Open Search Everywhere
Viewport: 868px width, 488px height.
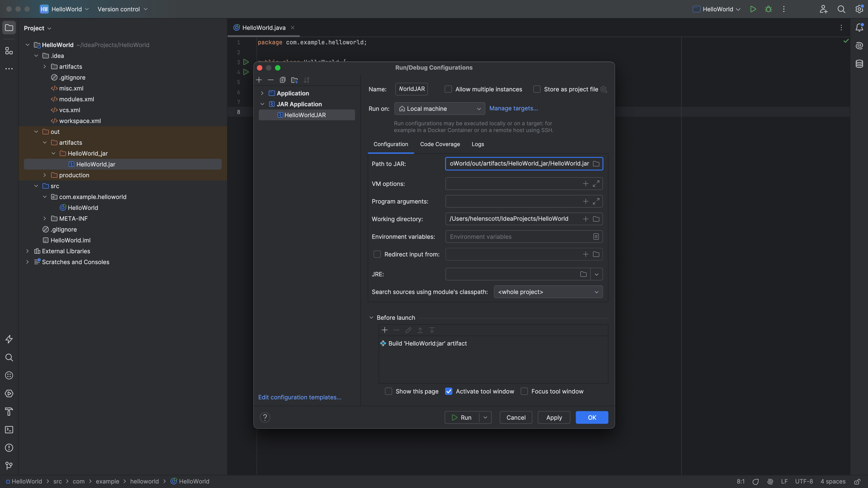pyautogui.click(x=841, y=9)
